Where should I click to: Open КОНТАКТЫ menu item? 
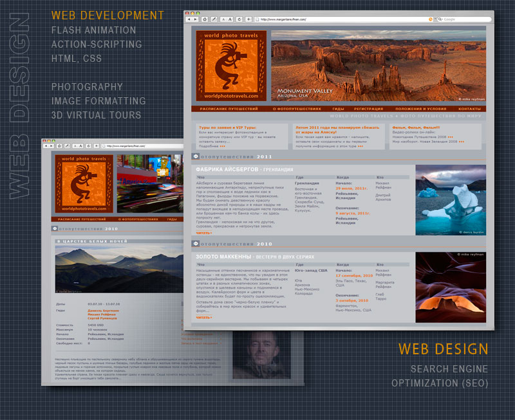[x=469, y=109]
